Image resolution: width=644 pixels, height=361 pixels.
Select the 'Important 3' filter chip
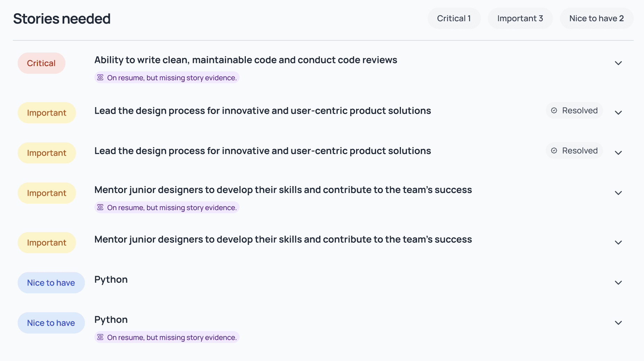[520, 18]
